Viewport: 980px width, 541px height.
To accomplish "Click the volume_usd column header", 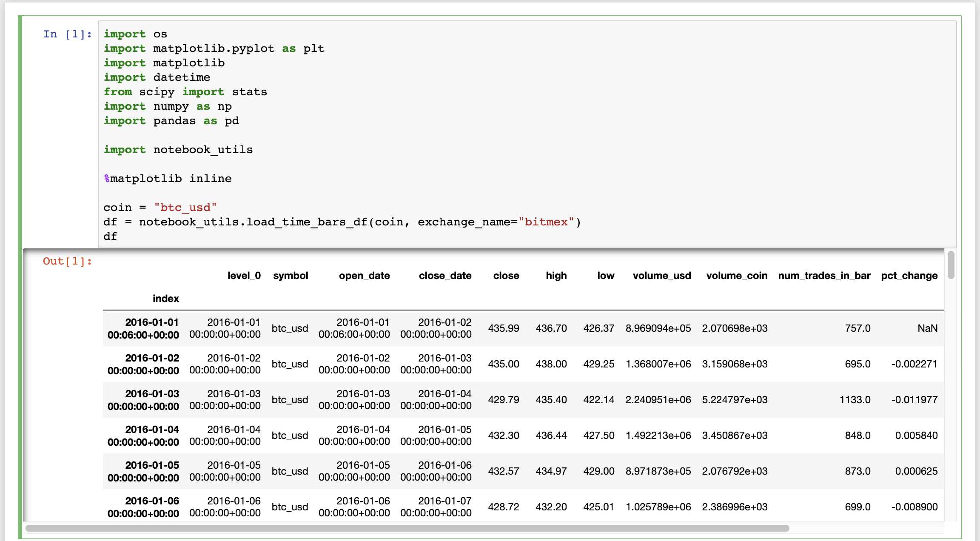I will (661, 276).
